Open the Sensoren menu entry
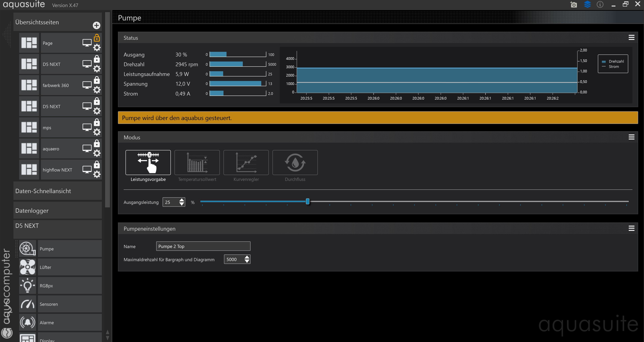Screen dimensions: 644x342 (x=70, y=304)
